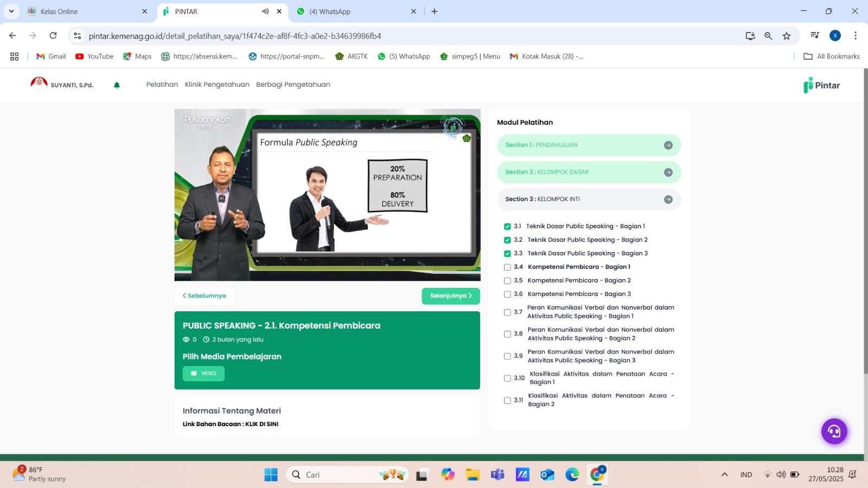This screenshot has height=488, width=868.
Task: Click the VIDEO media button
Action: [203, 374]
